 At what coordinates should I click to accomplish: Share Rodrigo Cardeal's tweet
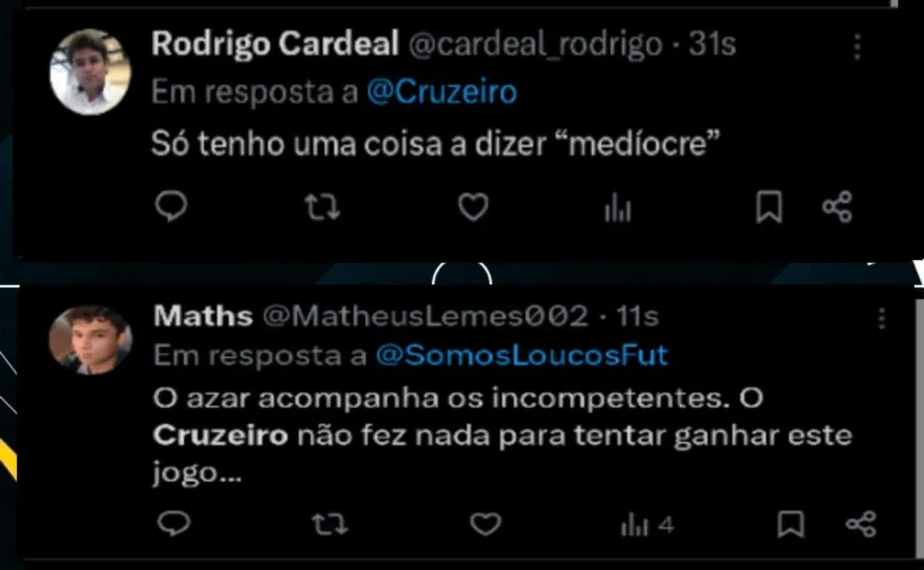tap(837, 207)
